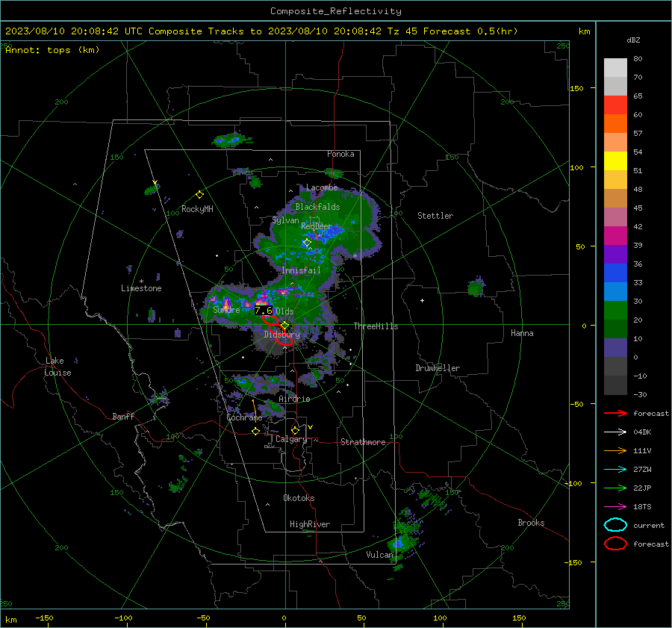Click the ThreeHills label
This screenshot has height=628, width=672.
[x=376, y=326]
